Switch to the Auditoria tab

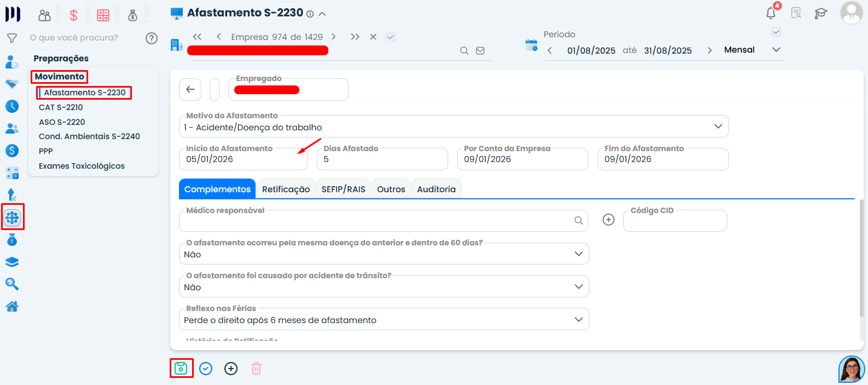(x=436, y=189)
